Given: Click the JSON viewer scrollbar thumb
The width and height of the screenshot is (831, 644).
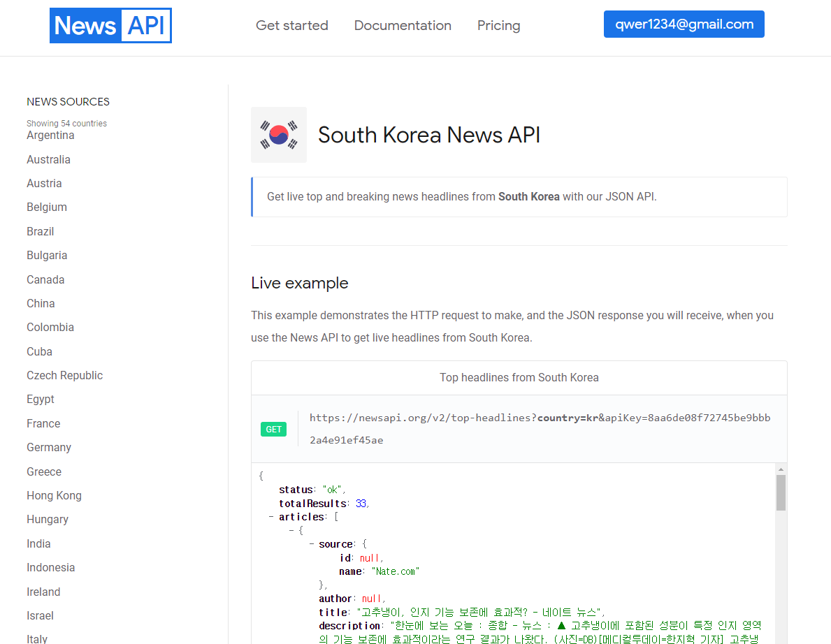Looking at the screenshot, I should tap(781, 492).
